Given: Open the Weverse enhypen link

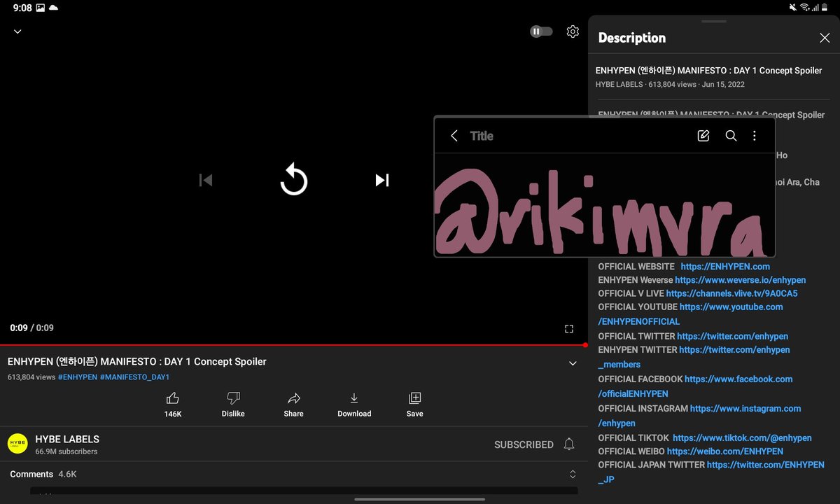Looking at the screenshot, I should point(741,280).
